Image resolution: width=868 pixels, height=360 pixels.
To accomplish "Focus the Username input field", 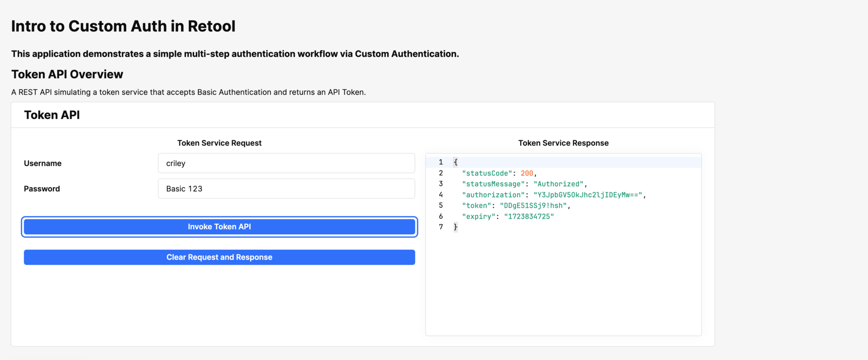I will click(x=286, y=163).
